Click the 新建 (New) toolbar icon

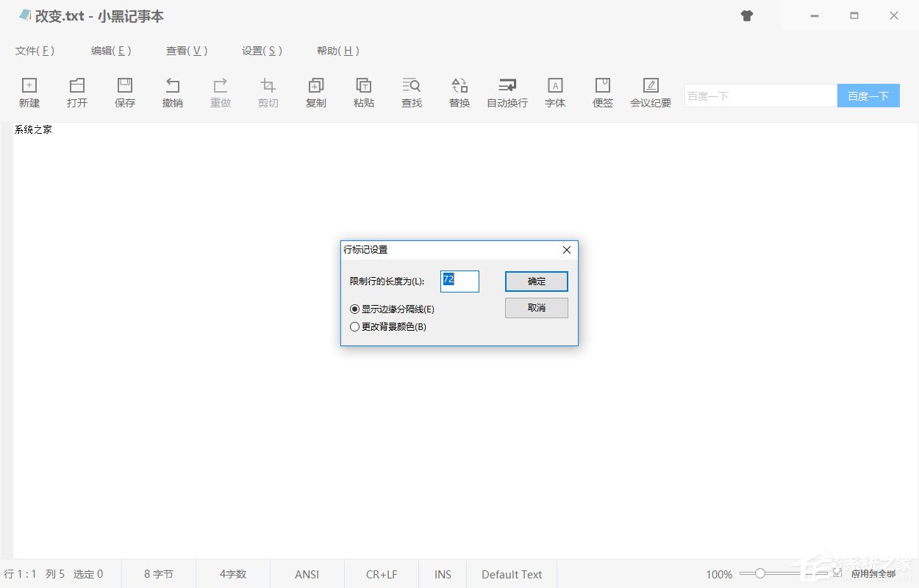[29, 93]
